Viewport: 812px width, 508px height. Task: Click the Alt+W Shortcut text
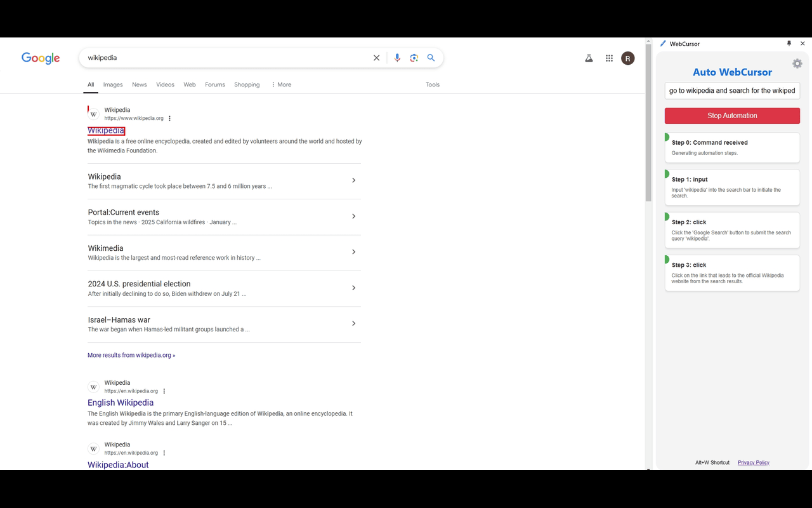712,463
